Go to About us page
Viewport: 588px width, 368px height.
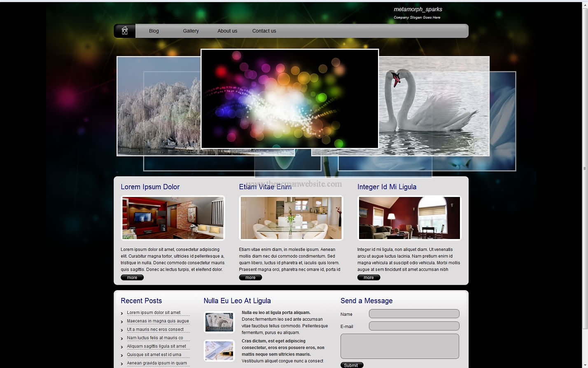click(x=227, y=31)
